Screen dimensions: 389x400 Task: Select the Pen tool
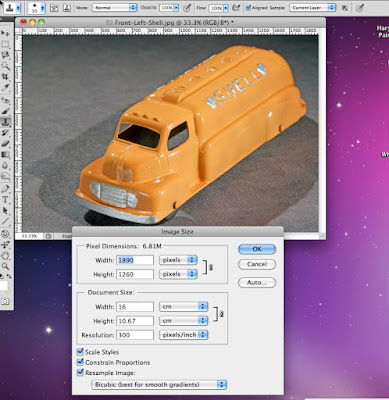pyautogui.click(x=5, y=189)
